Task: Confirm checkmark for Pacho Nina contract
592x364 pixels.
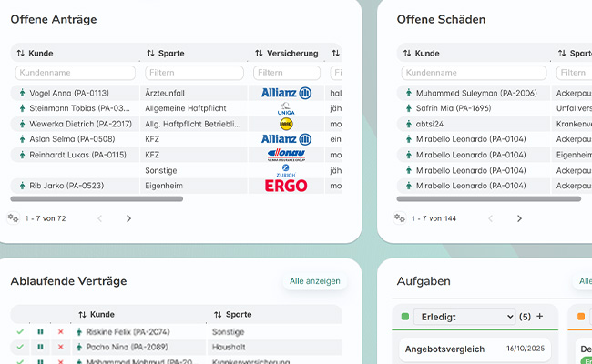Action: pyautogui.click(x=20, y=347)
